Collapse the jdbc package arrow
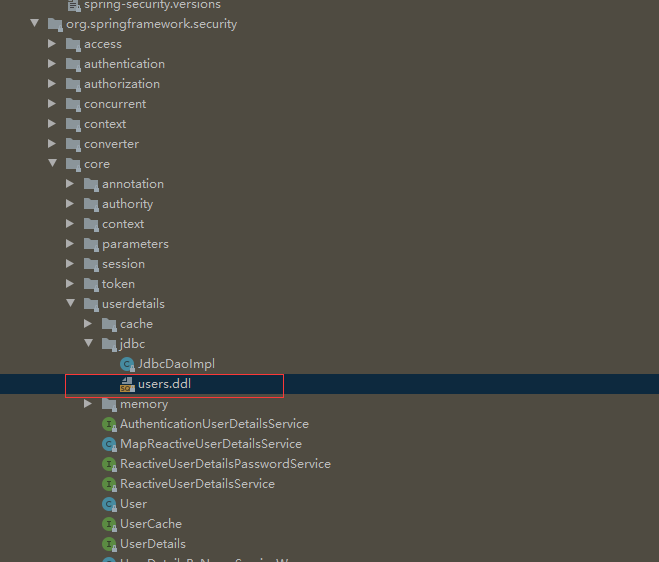 [x=89, y=343]
